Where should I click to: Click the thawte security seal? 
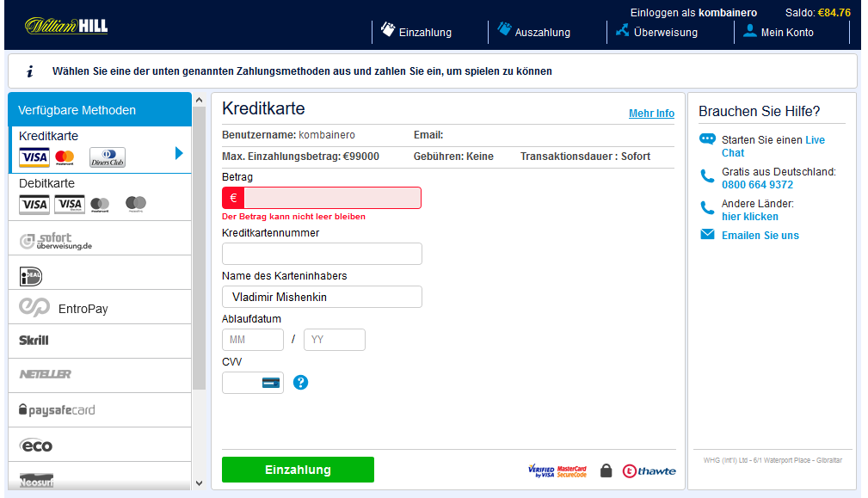[649, 470]
